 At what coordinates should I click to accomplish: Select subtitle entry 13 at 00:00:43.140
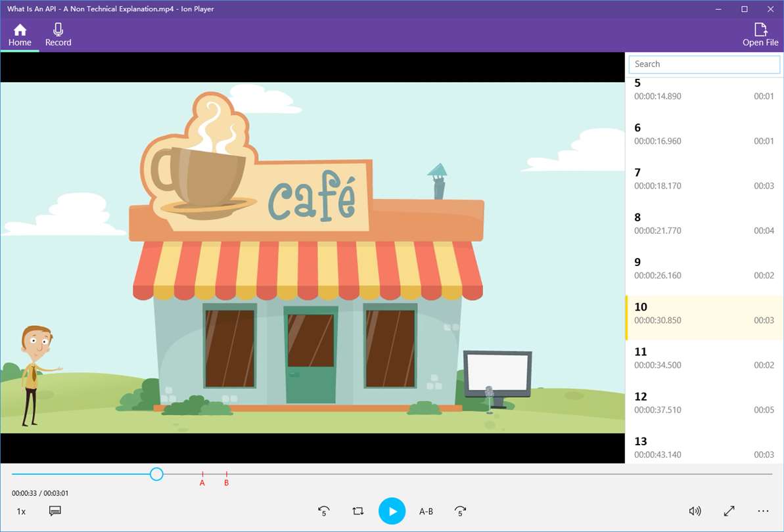[704, 447]
